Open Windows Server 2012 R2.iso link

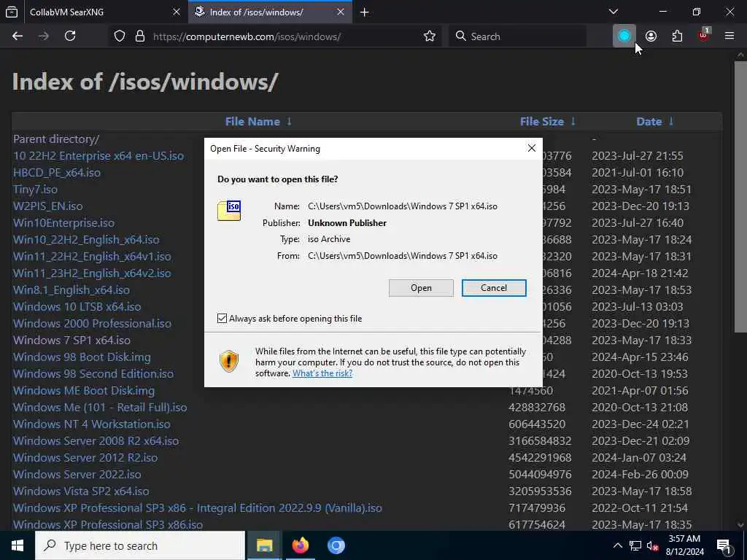pyautogui.click(x=85, y=458)
